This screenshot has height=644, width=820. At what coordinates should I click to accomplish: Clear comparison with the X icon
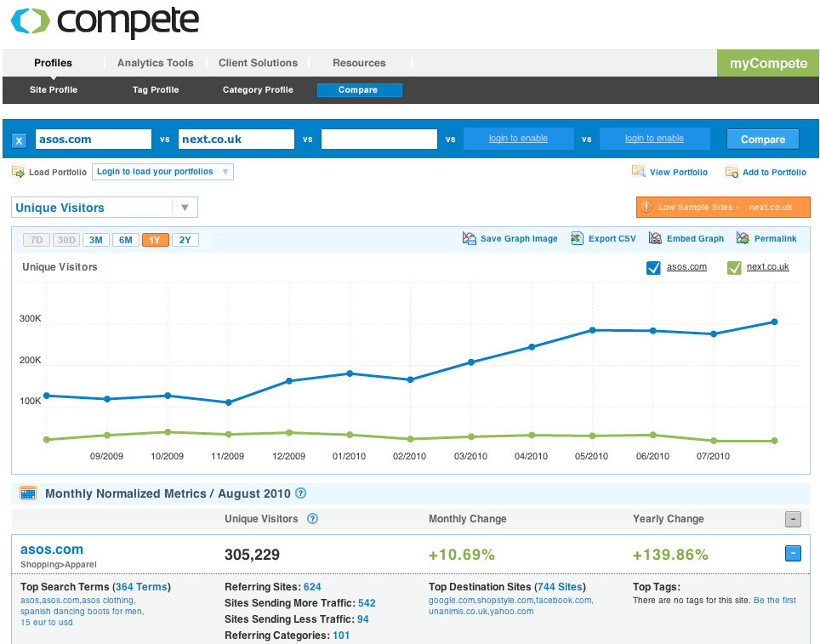pyautogui.click(x=20, y=140)
